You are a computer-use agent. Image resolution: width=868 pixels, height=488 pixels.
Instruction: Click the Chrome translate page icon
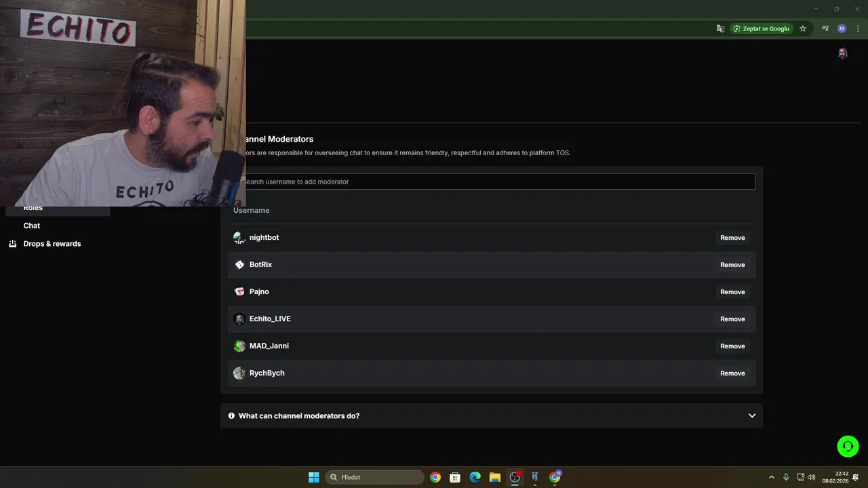pos(720,28)
